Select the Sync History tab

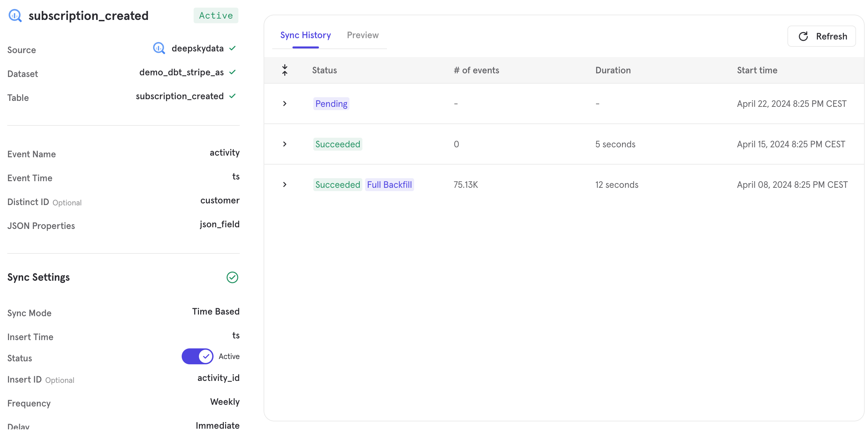(x=305, y=35)
